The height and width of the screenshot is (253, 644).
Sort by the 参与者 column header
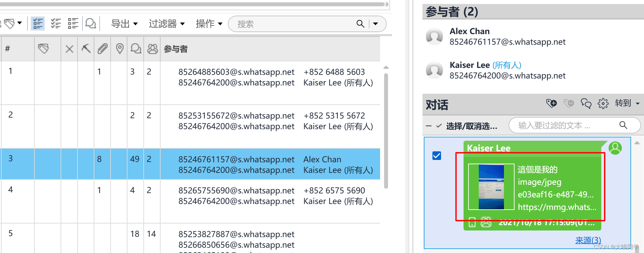coord(176,49)
